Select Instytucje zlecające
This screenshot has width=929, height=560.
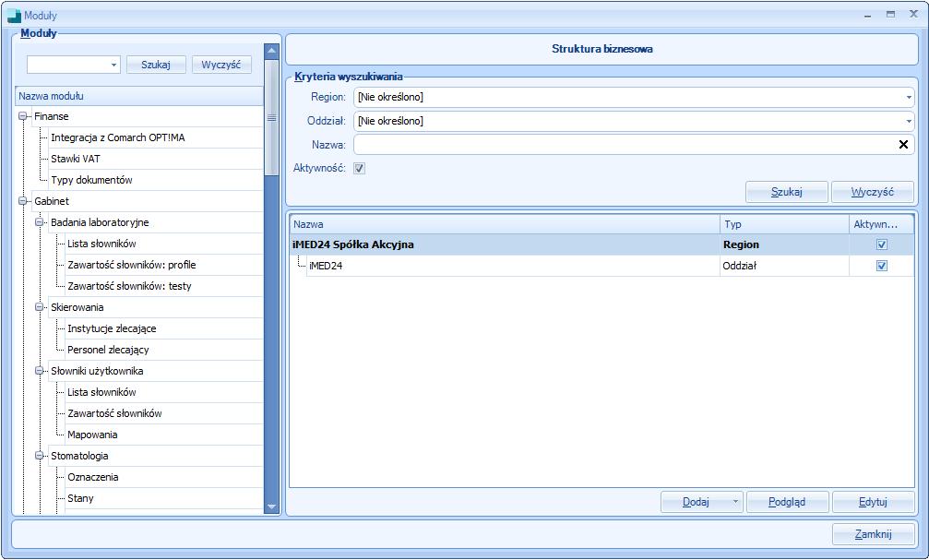click(112, 328)
